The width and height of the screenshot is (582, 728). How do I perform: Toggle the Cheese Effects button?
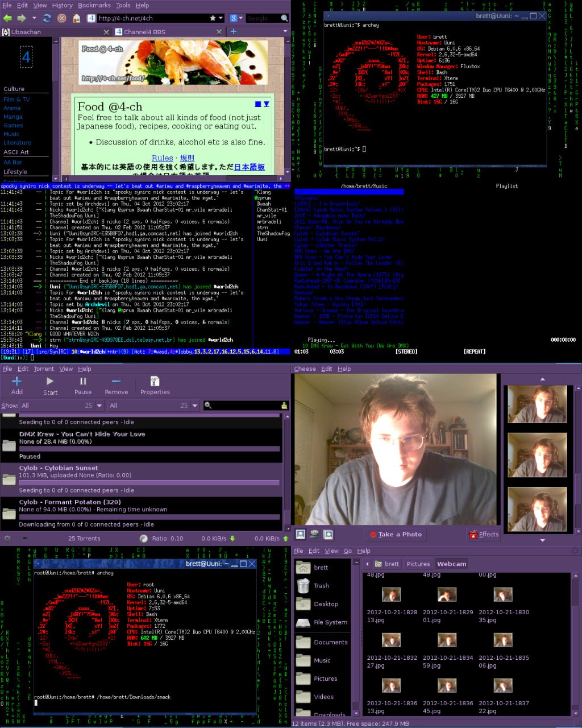coord(483,535)
